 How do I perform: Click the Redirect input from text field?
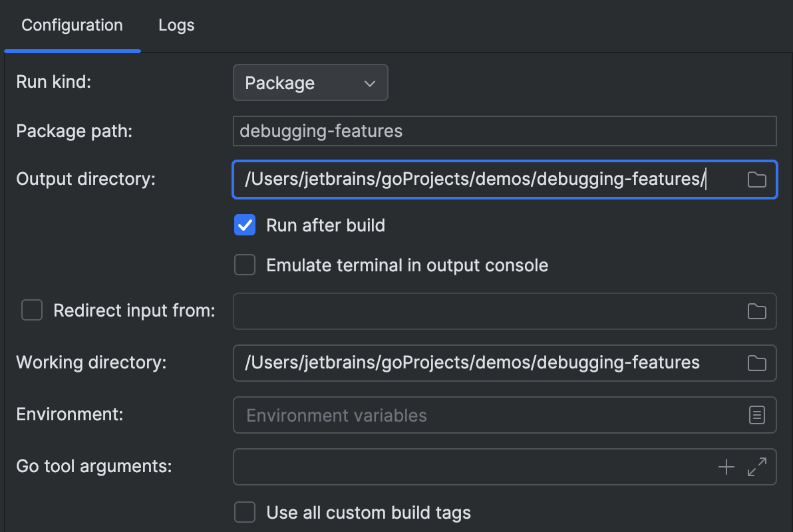pyautogui.click(x=486, y=311)
